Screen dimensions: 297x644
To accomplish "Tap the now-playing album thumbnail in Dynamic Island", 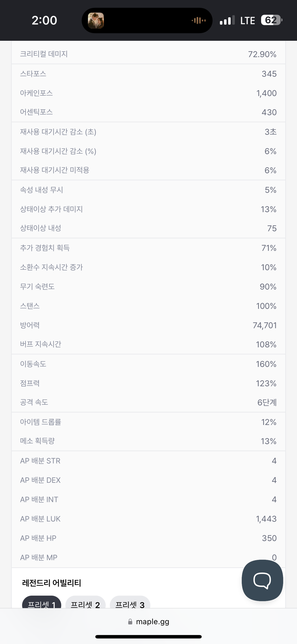I will [x=96, y=20].
